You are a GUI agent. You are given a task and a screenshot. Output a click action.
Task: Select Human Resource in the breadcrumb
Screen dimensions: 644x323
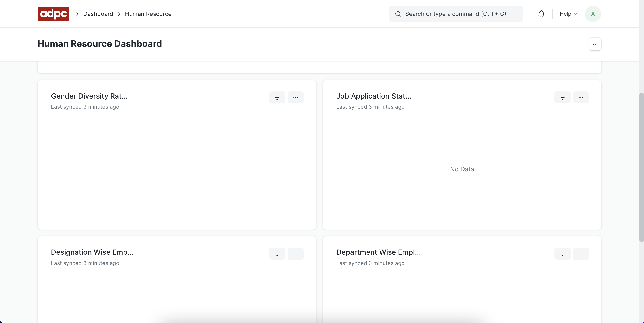[148, 14]
